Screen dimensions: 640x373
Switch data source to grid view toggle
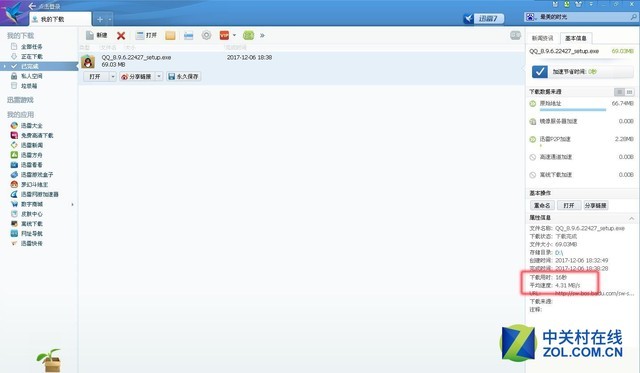click(629, 92)
